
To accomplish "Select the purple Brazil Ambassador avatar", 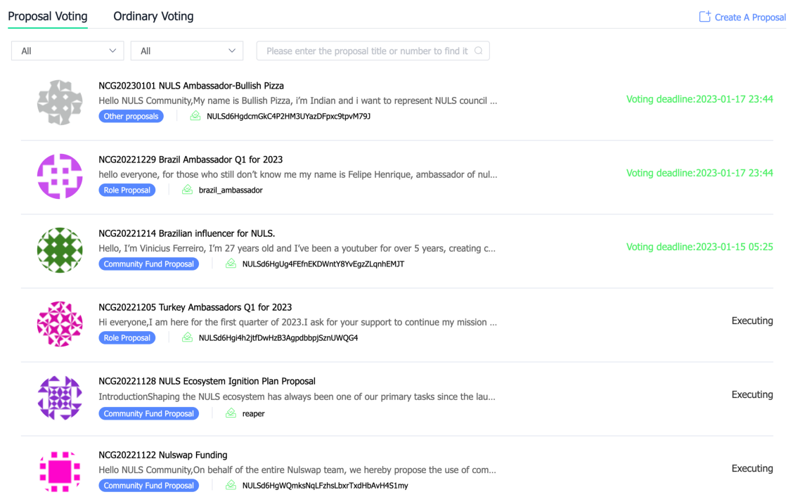I will (x=60, y=176).
